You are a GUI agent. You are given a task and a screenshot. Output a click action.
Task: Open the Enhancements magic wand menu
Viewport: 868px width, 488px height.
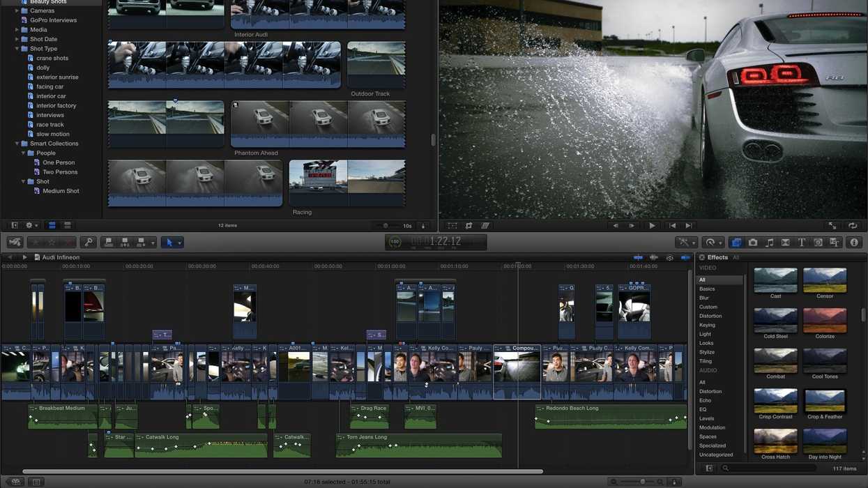pyautogui.click(x=686, y=243)
